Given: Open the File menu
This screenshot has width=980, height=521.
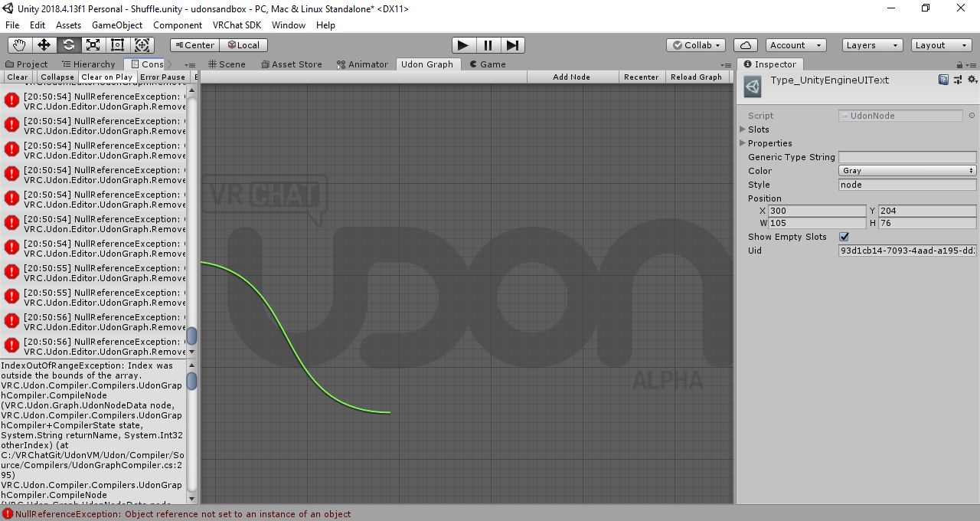Looking at the screenshot, I should click(12, 25).
